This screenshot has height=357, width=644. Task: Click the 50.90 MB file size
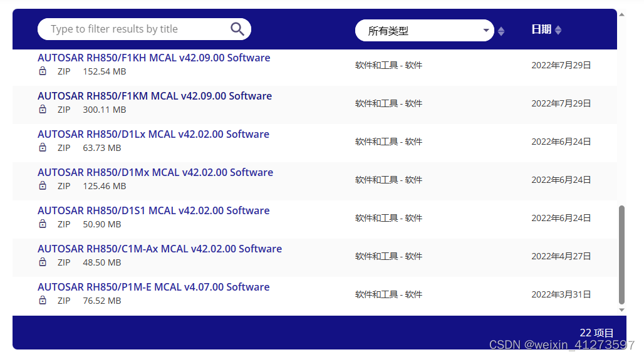click(102, 224)
